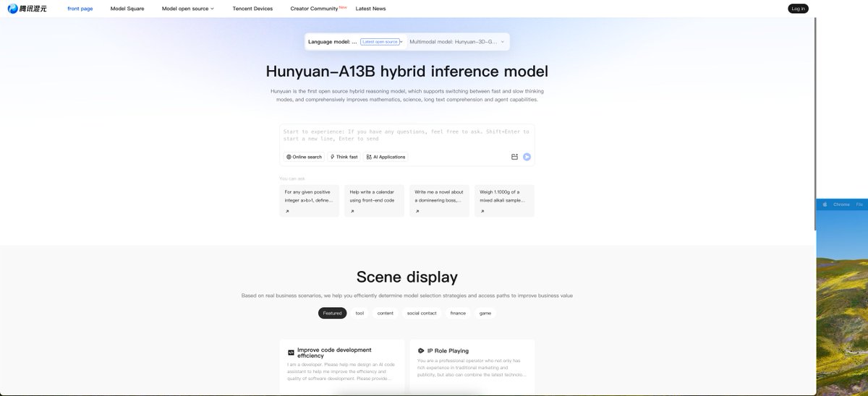Open File menu in background window
Viewport: 868px width, 396px height.
[x=859, y=205]
